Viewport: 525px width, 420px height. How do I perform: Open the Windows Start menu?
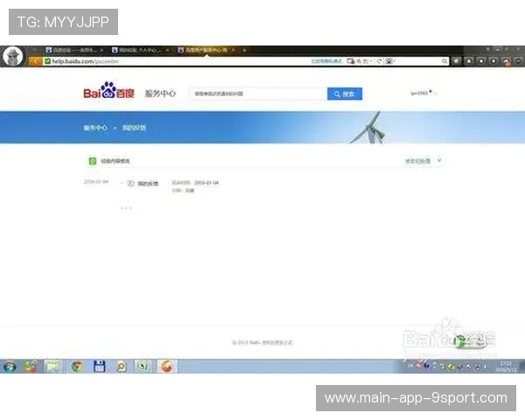point(10,367)
